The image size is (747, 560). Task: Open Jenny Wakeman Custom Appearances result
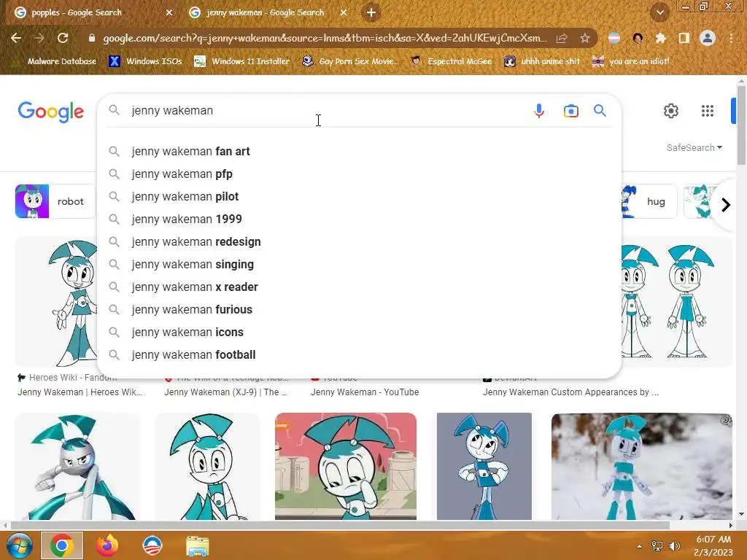coord(570,392)
